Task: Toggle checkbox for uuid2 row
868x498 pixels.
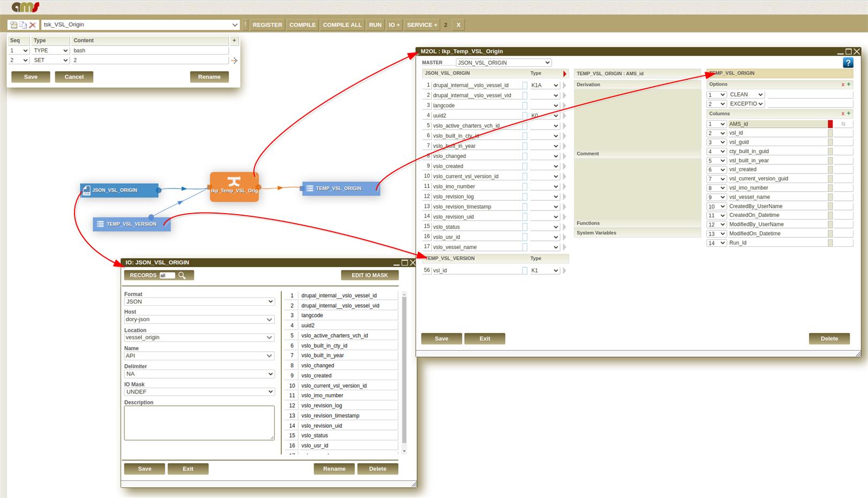Action: [x=525, y=116]
